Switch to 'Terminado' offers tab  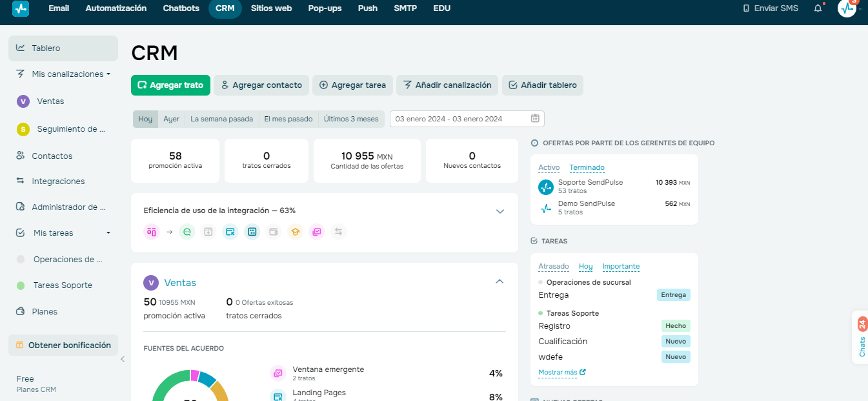pos(587,167)
